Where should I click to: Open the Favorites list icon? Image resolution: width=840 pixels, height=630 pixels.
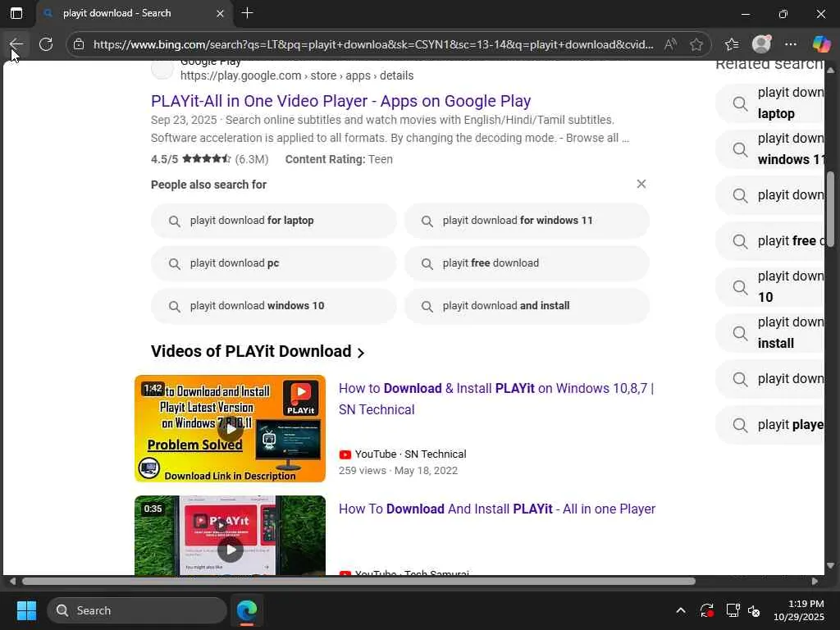tap(732, 44)
